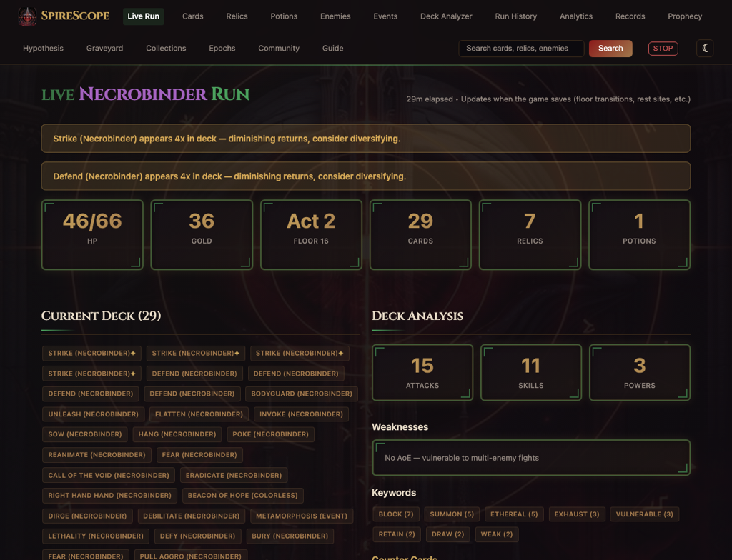The image size is (732, 560).
Task: Toggle dark mode moon icon
Action: pyautogui.click(x=704, y=48)
